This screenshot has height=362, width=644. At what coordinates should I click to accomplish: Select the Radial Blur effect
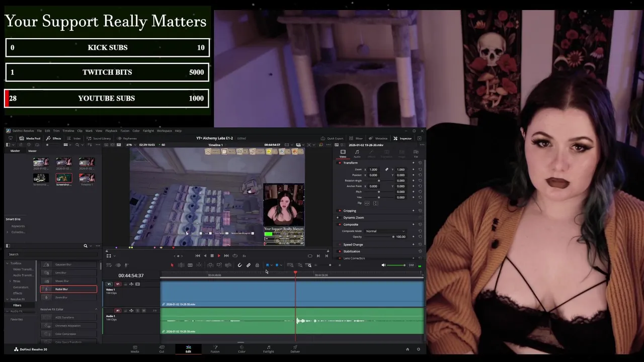[x=68, y=289]
